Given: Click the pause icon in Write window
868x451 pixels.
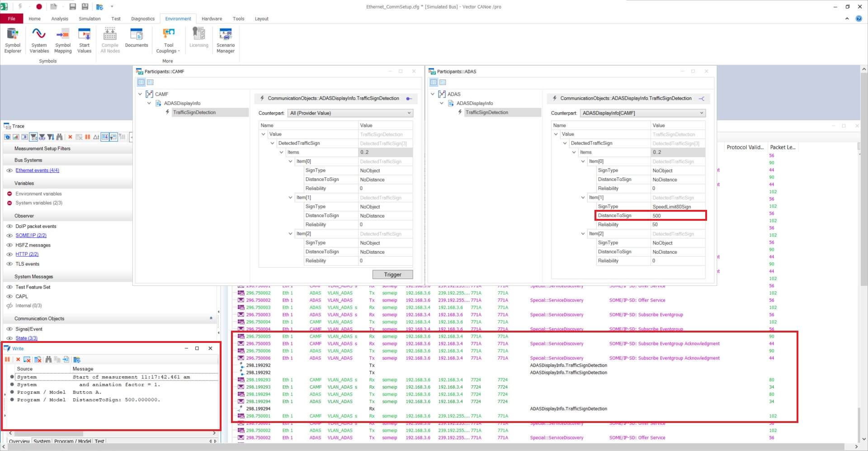Looking at the screenshot, I should click(7, 360).
